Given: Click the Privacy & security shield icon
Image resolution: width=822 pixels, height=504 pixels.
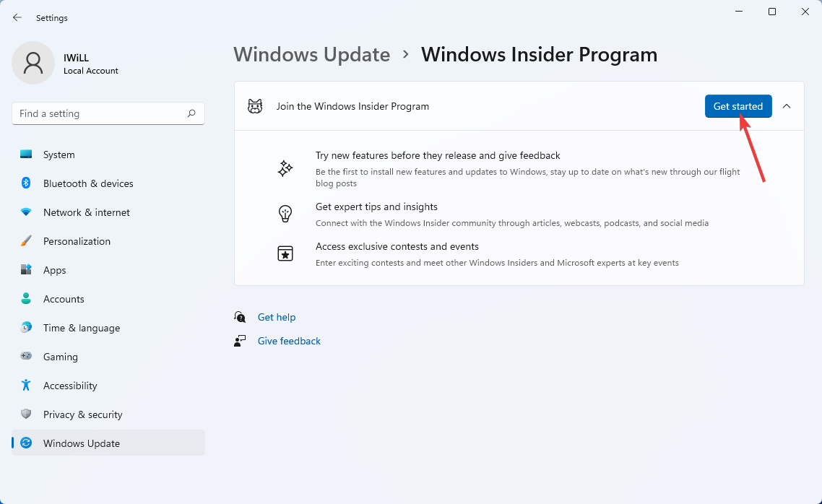Looking at the screenshot, I should pos(26,414).
